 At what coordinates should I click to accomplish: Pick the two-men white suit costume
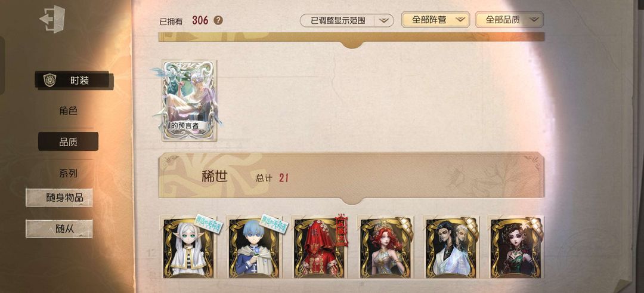451,248
